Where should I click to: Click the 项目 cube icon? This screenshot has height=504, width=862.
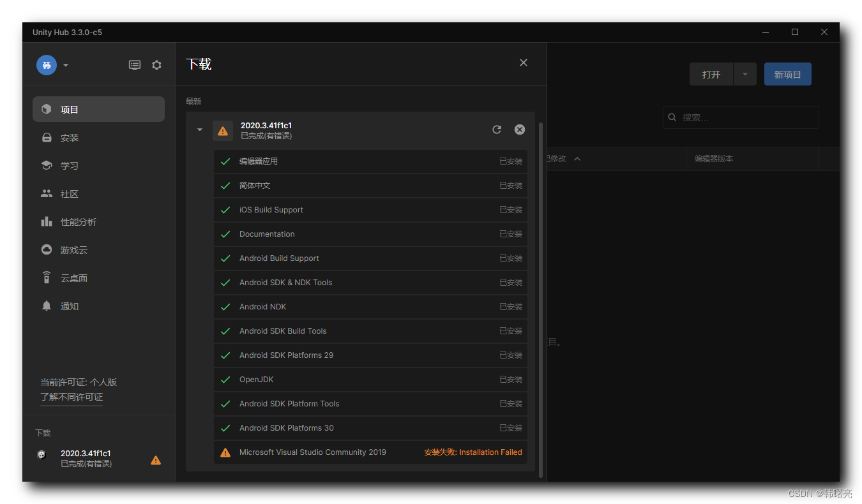click(47, 109)
